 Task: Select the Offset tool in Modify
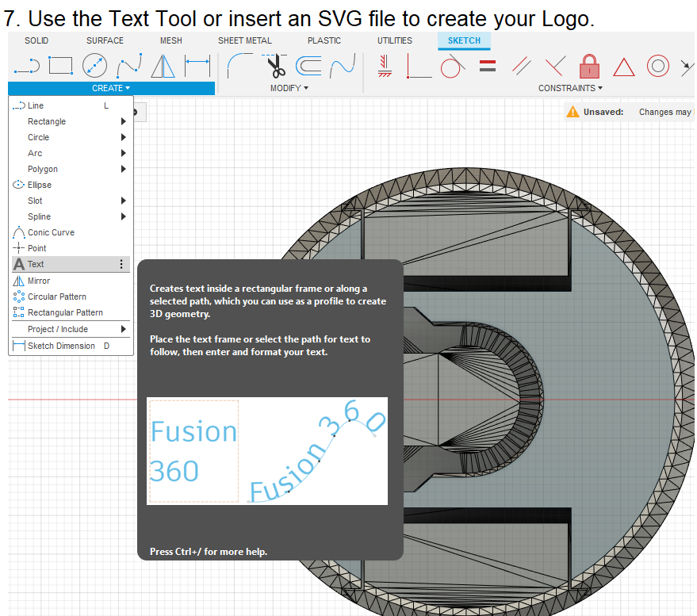click(308, 66)
